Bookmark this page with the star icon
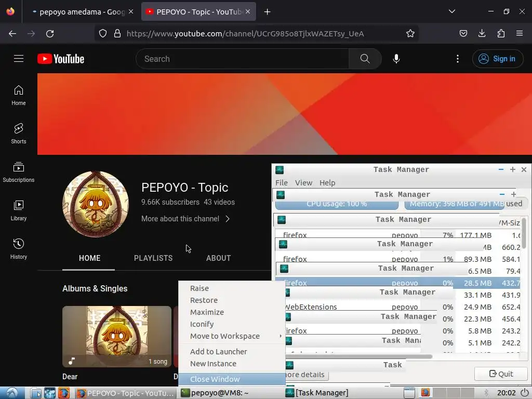 [410, 33]
